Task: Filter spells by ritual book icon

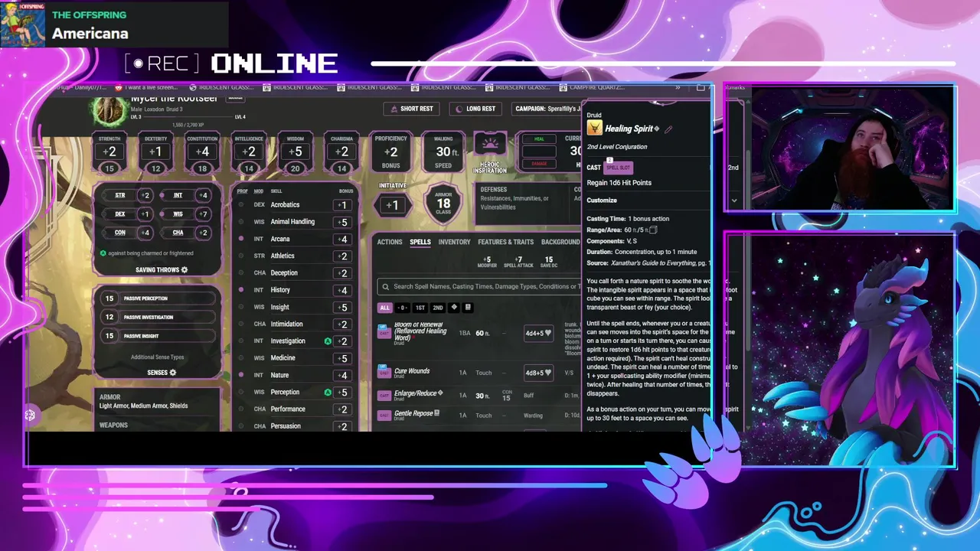Action: [x=468, y=308]
